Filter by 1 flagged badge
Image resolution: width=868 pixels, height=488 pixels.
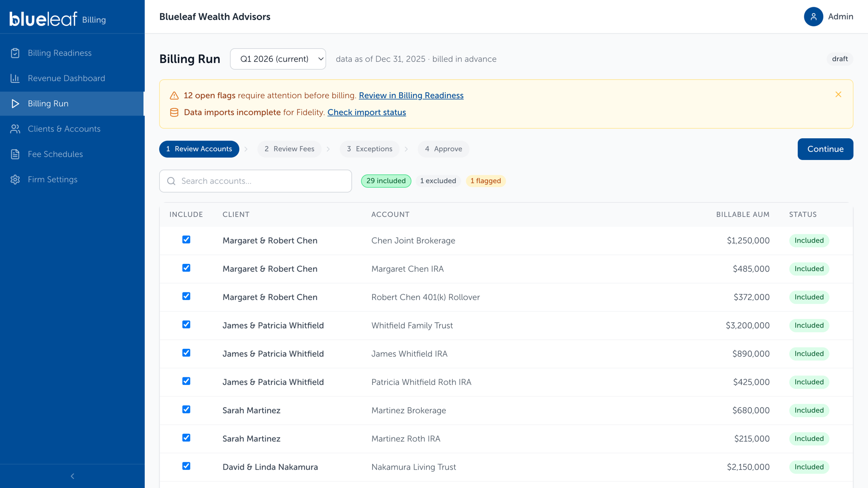pyautogui.click(x=486, y=181)
